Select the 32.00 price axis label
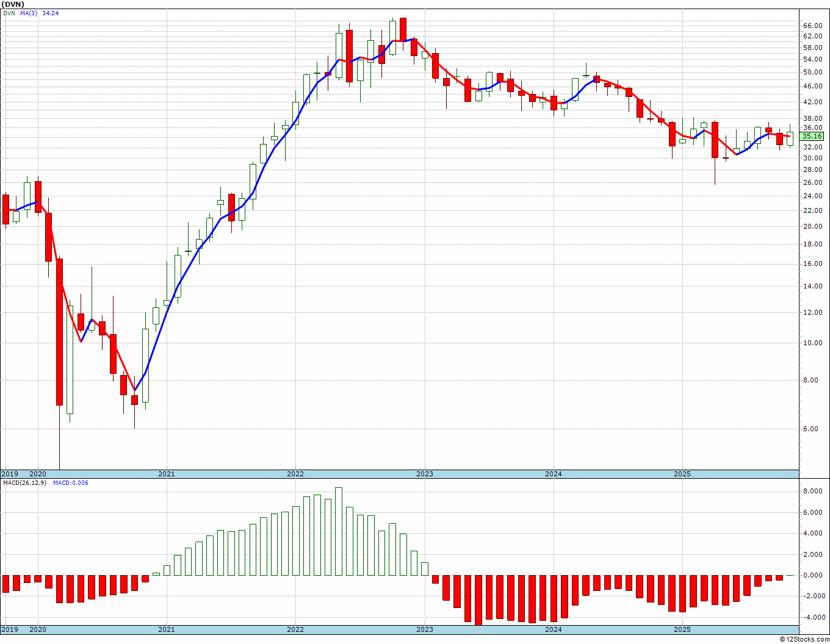Viewport: 830px width, 644px height. point(812,147)
